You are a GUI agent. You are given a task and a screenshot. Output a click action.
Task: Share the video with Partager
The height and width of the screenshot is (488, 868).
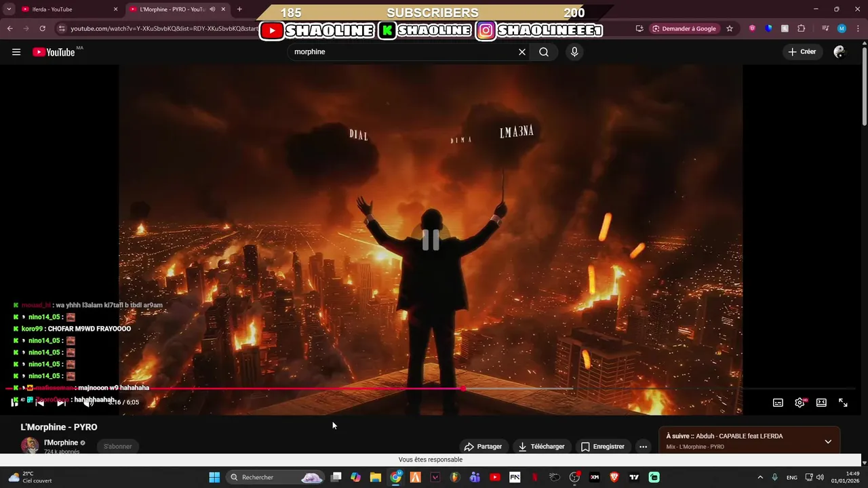pyautogui.click(x=483, y=447)
